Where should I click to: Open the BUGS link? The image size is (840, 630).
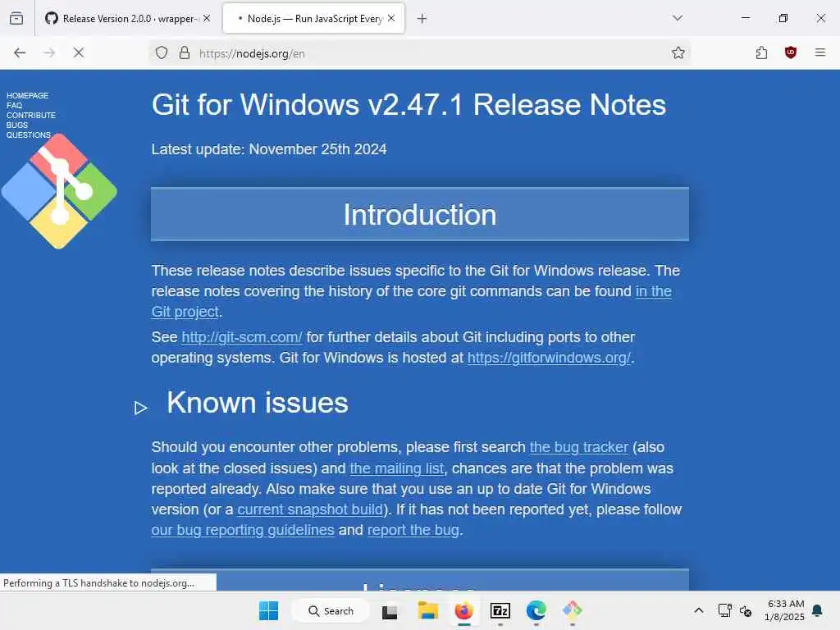click(x=17, y=125)
